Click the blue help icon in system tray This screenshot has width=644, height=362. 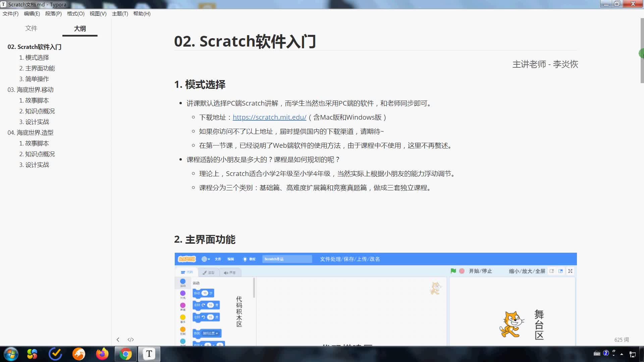pos(606,353)
